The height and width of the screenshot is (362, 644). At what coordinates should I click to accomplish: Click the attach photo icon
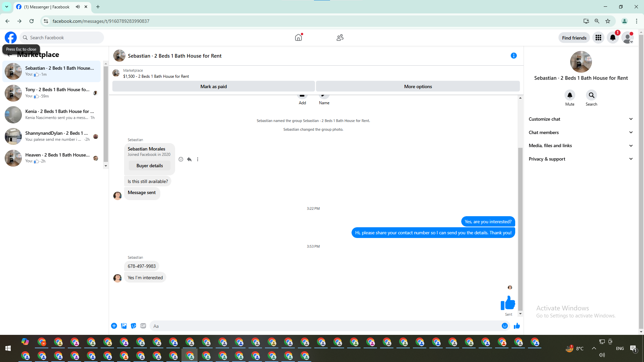pos(124,326)
